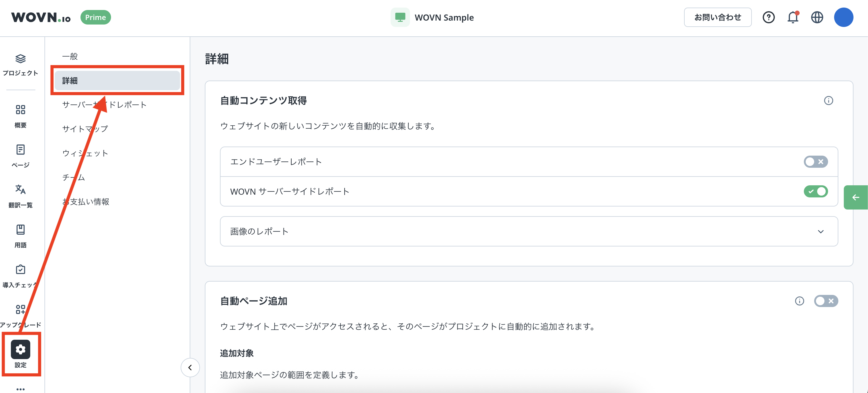
Task: Click the globe language icon
Action: [x=817, y=18]
